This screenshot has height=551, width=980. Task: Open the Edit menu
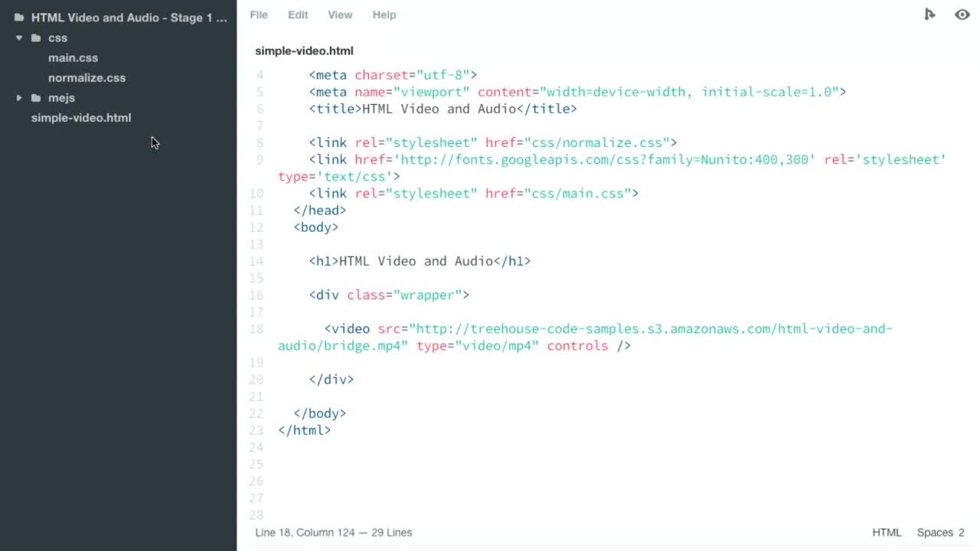pyautogui.click(x=298, y=15)
